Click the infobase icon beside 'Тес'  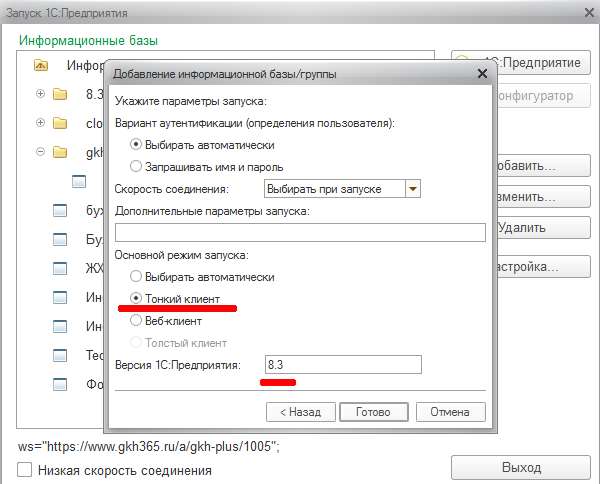tap(60, 355)
